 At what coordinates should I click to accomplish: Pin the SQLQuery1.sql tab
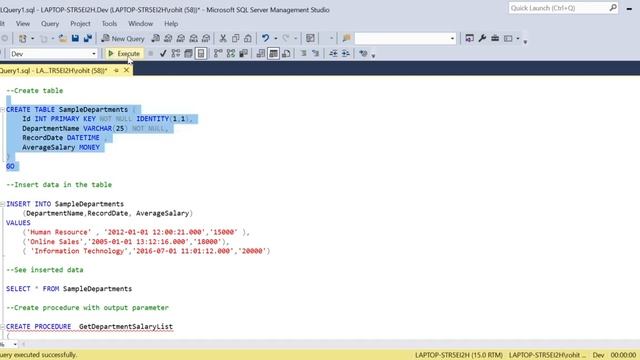pos(116,71)
